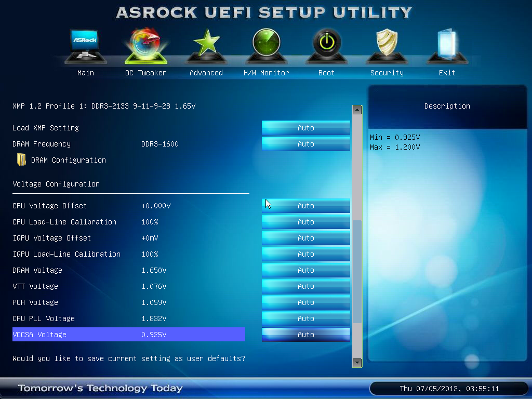Click the 1.832V CPU PLL value
Screen dimensions: 532x399
pyautogui.click(x=154, y=318)
